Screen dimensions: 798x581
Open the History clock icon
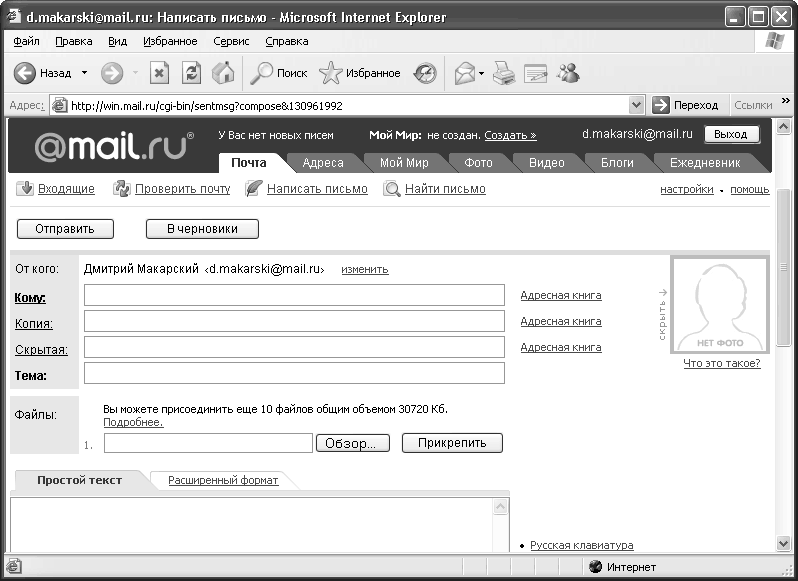click(x=425, y=73)
